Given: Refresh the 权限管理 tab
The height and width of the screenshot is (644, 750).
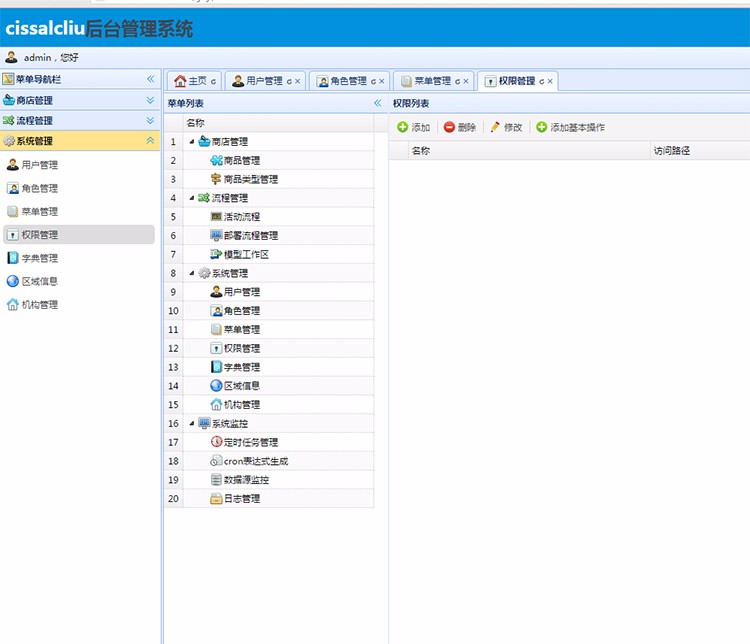Looking at the screenshot, I should click(x=541, y=82).
